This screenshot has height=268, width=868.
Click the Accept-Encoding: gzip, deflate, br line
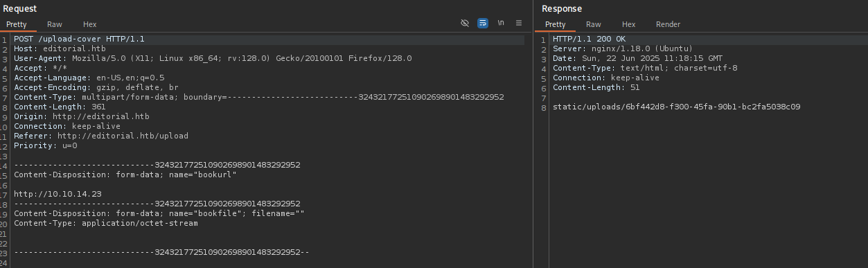(x=96, y=88)
